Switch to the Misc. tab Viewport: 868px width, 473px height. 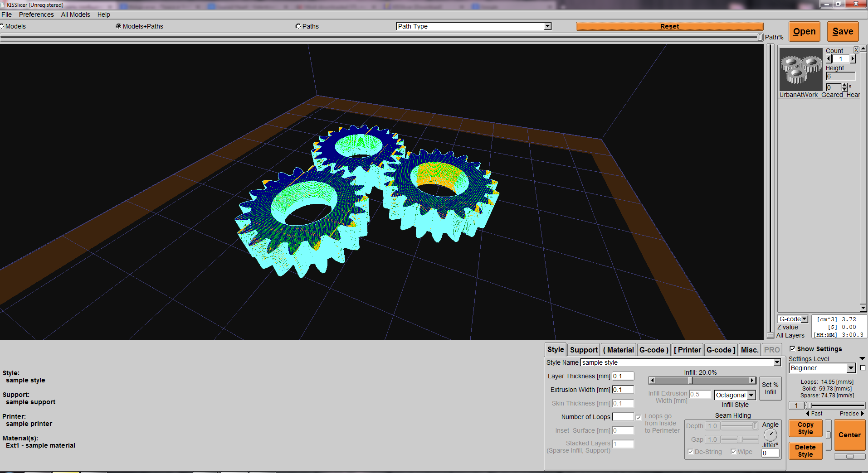coord(750,350)
